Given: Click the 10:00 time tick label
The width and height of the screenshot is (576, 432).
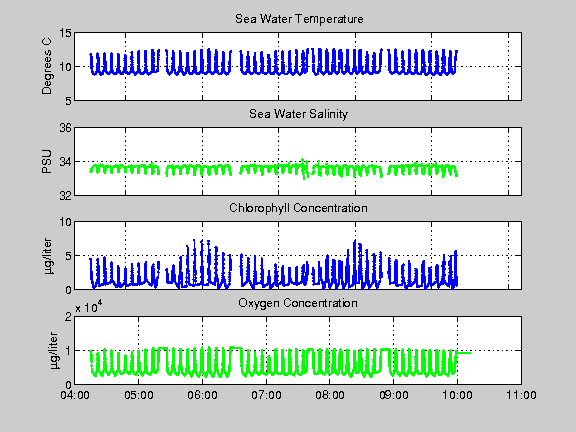Looking at the screenshot, I should pos(457,395).
